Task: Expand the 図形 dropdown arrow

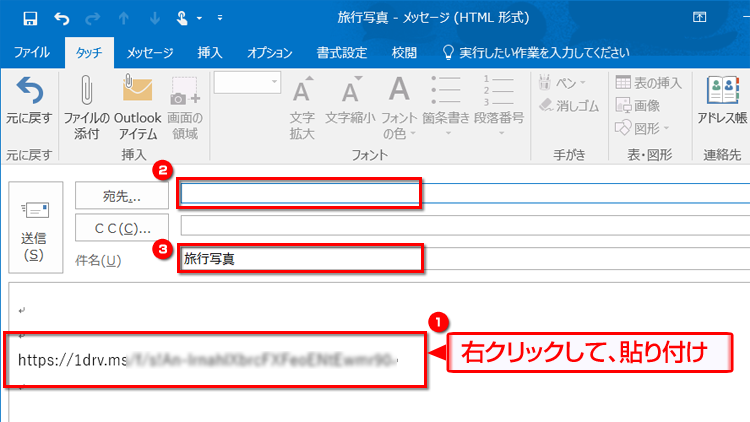Action: pyautogui.click(x=666, y=128)
